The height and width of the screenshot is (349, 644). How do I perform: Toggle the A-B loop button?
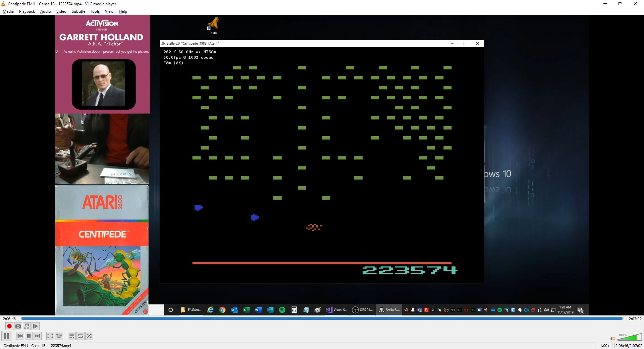(x=27, y=326)
